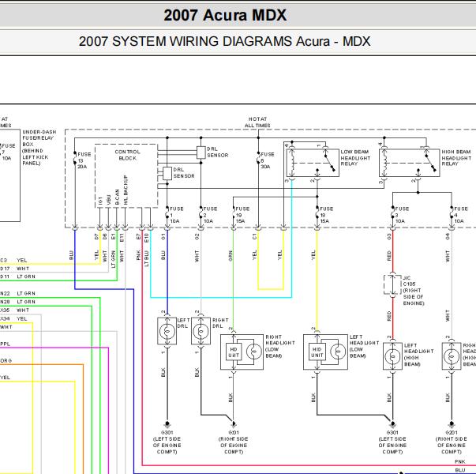Click the "LT BLU" wire color label
Viewport: 476px width, 474px height.
tap(147, 259)
